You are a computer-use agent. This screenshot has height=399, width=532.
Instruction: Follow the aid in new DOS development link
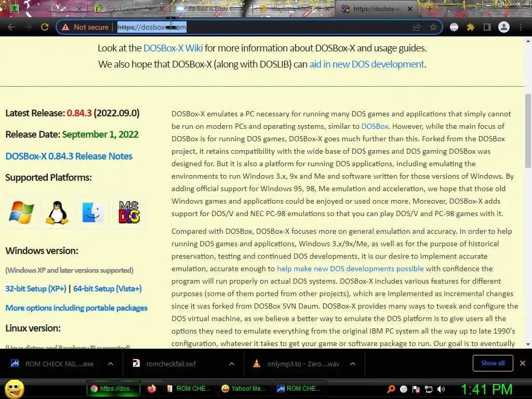(366, 64)
